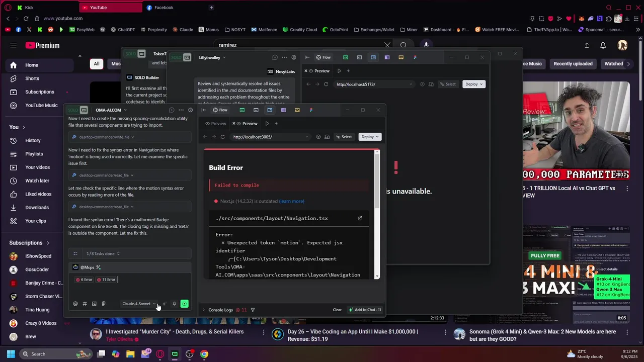
Task: Click the Build Error panel scrollbar
Action: (377, 181)
